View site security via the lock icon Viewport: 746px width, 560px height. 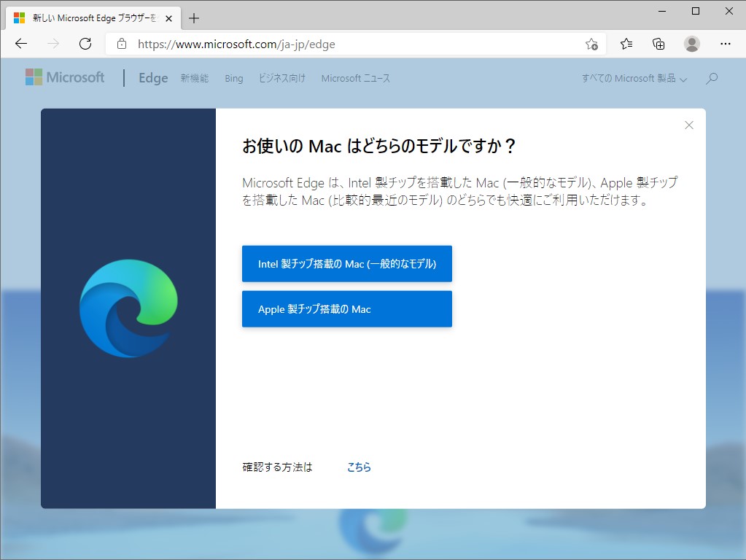[x=121, y=44]
